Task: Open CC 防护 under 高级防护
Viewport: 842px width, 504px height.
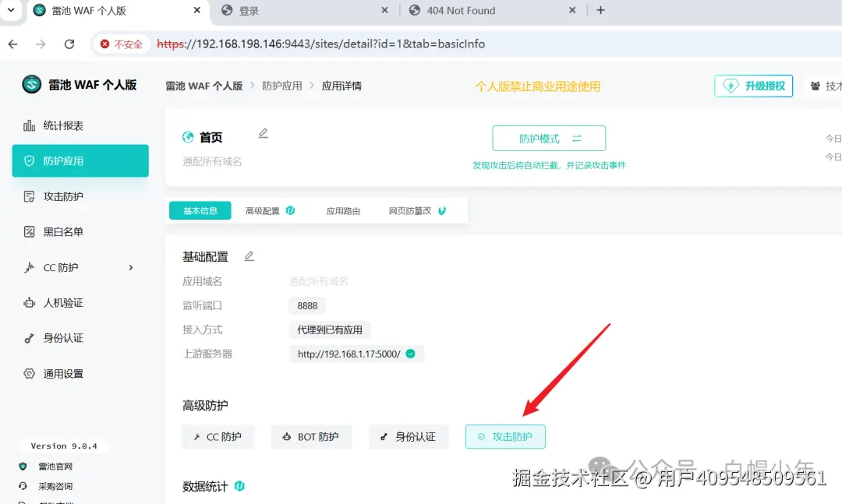Action: pyautogui.click(x=218, y=437)
